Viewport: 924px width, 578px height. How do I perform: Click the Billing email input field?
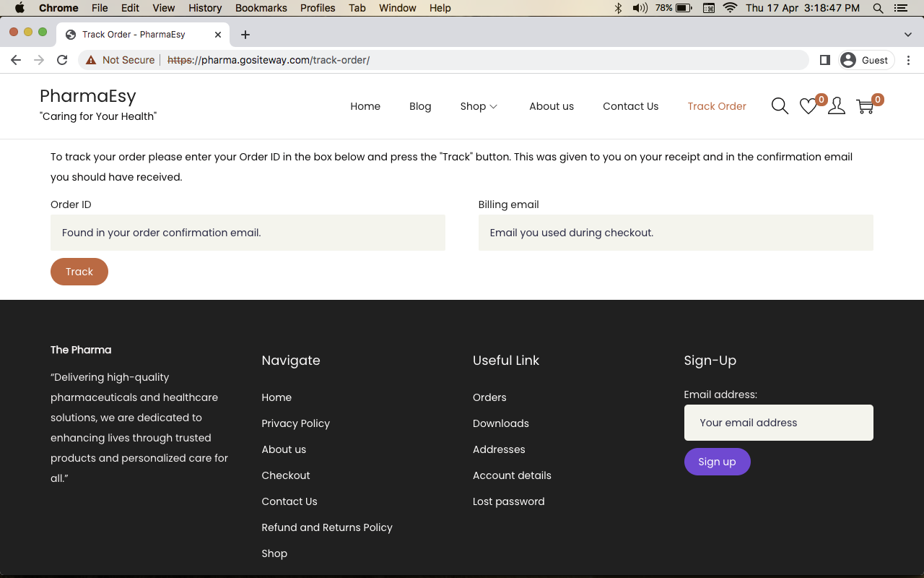(676, 233)
